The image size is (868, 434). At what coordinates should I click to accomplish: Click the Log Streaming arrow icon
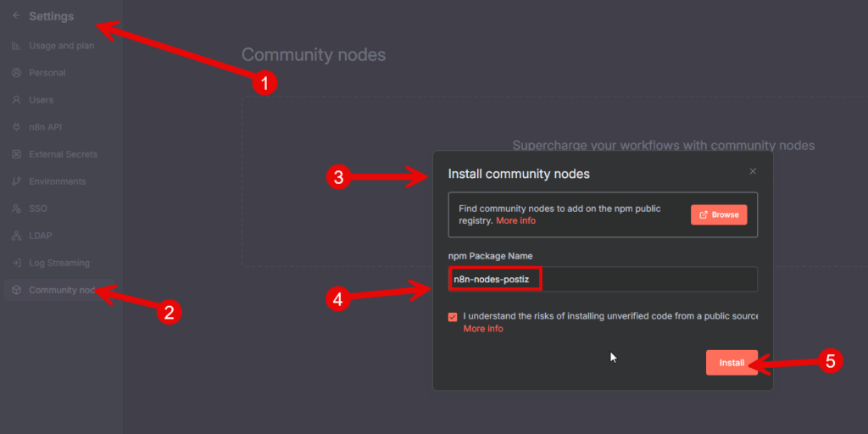pos(17,263)
